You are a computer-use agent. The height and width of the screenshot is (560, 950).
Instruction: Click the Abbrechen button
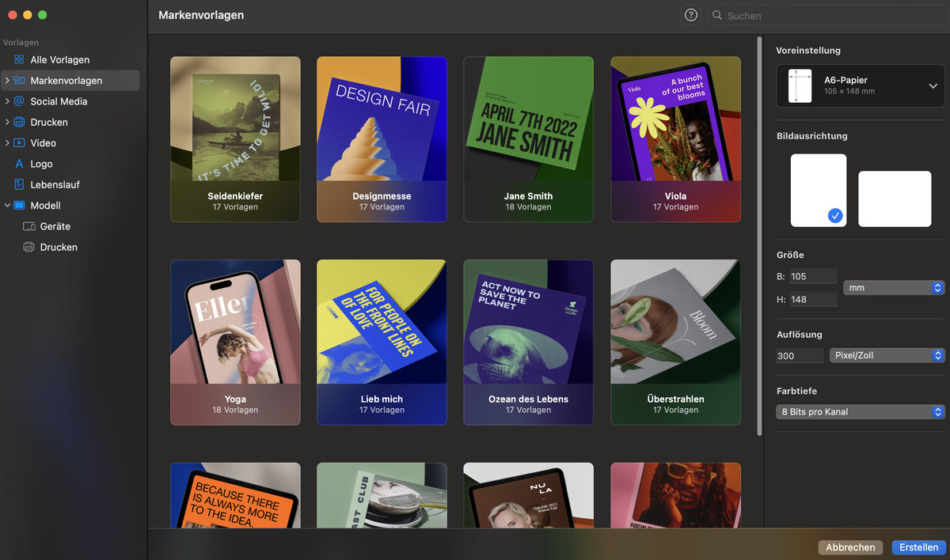[x=850, y=547]
